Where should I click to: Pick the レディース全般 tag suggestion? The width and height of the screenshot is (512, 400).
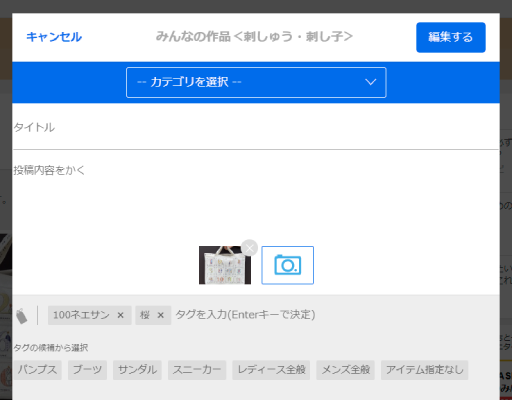(x=271, y=370)
